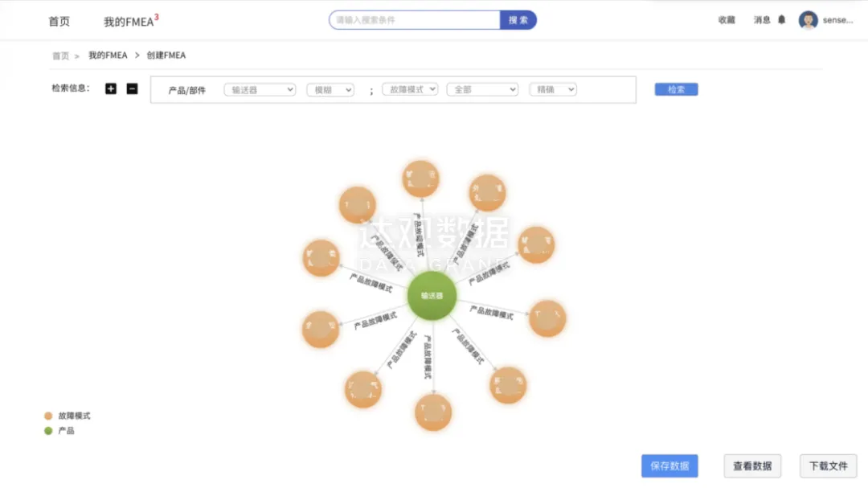The width and height of the screenshot is (868, 488).
Task: Open the 模糊 match type dropdown
Action: [x=330, y=90]
